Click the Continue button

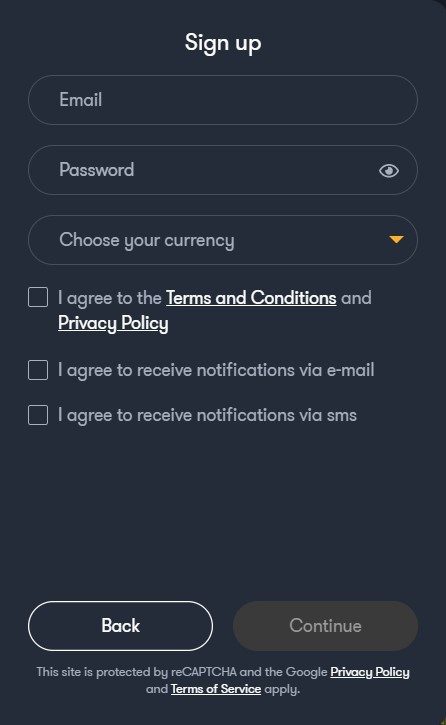325,626
